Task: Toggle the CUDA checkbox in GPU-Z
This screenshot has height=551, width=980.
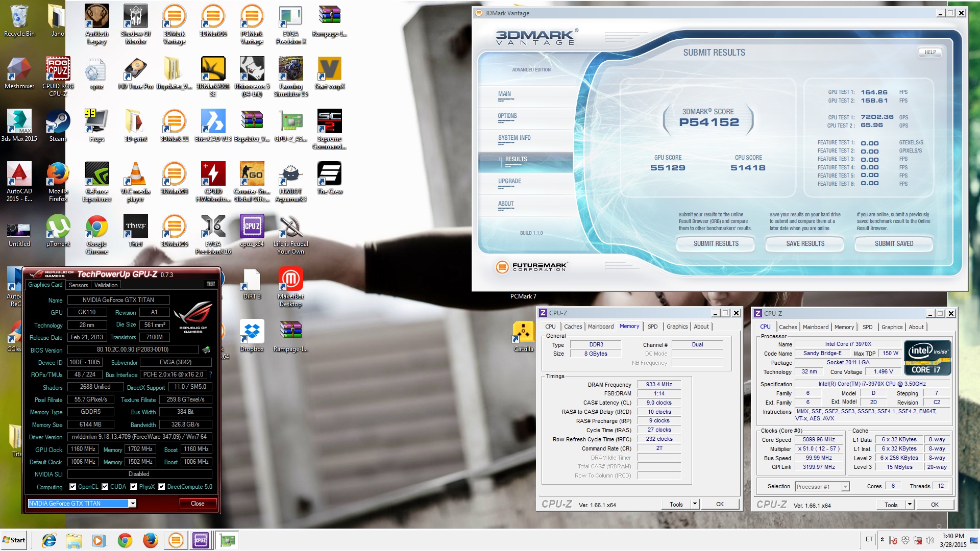Action: (105, 487)
